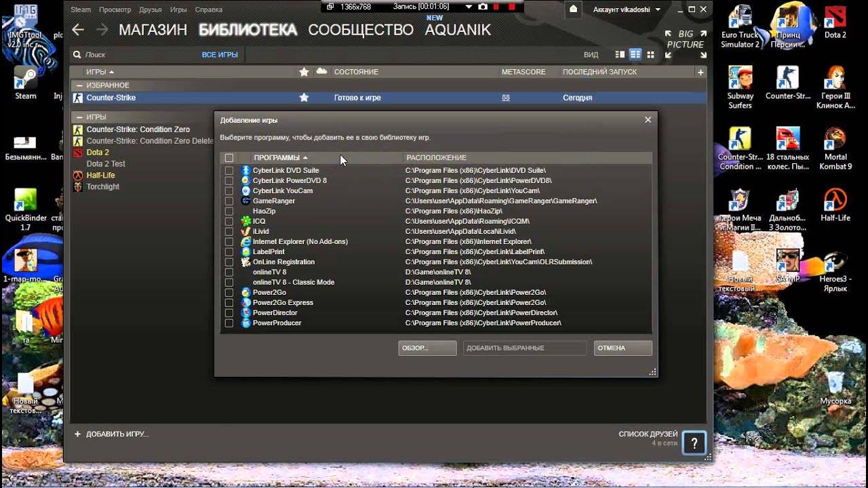Switch library to list view icon
868x488 pixels.
pos(635,54)
